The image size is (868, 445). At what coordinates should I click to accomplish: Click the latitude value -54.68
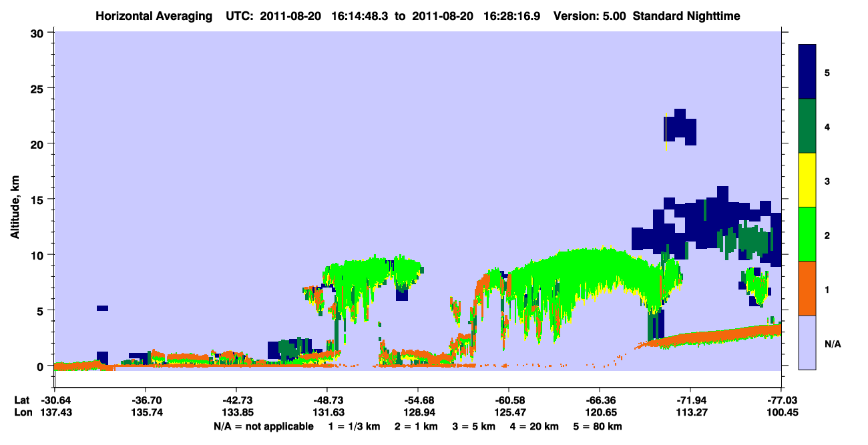tap(418, 400)
